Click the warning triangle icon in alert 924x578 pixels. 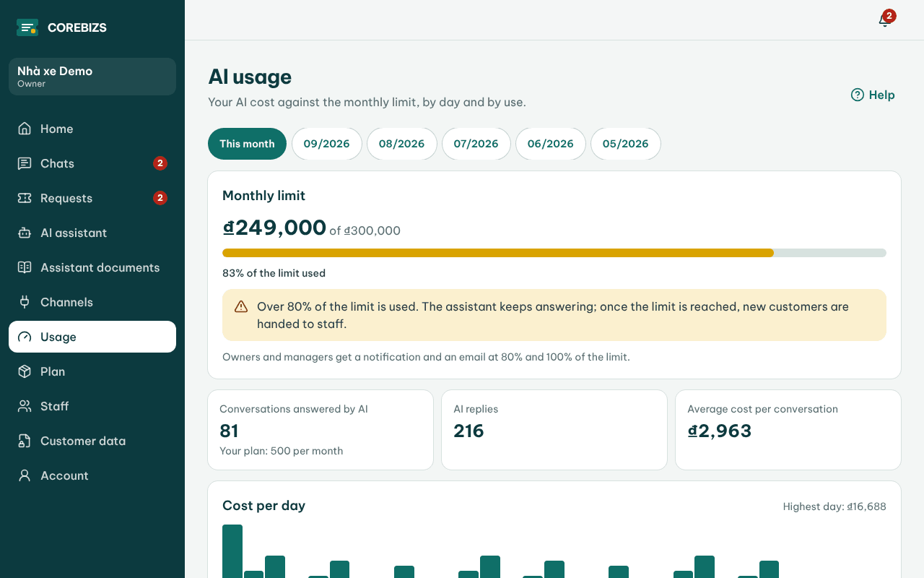point(241,307)
